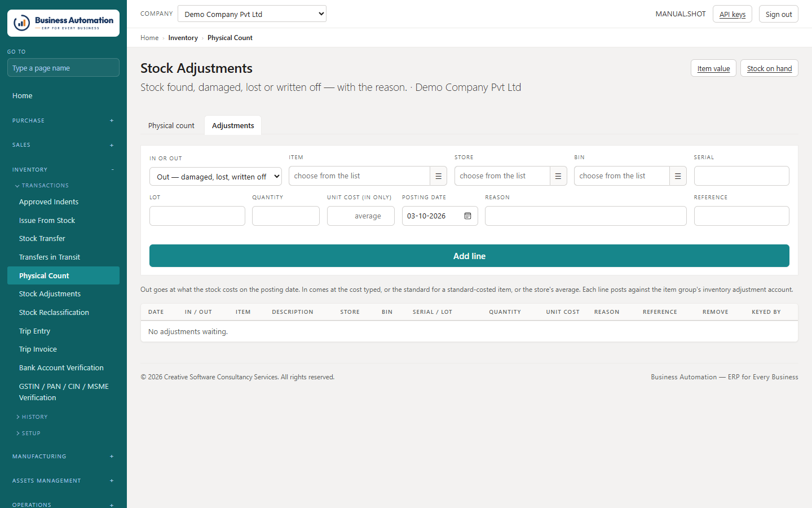The image size is (812, 508).
Task: Expand the History submenu
Action: click(32, 417)
